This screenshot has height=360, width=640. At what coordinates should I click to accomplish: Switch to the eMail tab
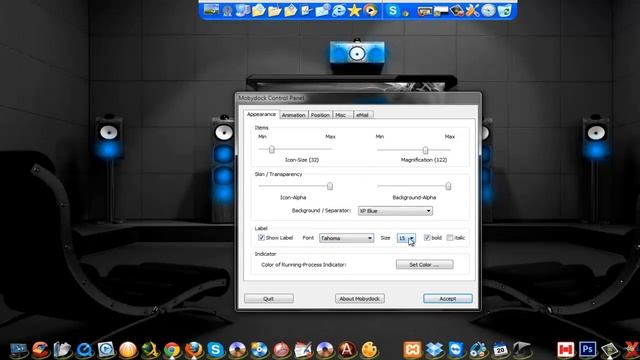pos(363,115)
